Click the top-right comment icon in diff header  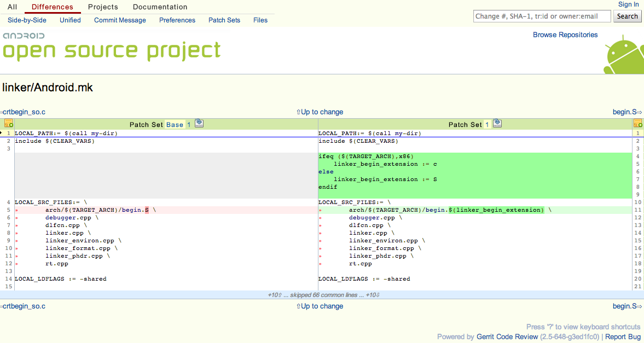637,124
